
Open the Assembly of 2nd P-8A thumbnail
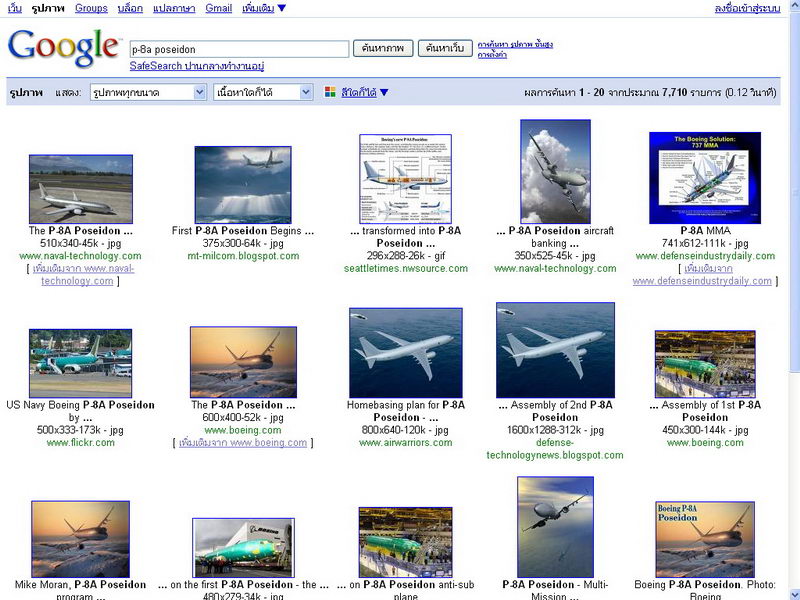[x=555, y=350]
